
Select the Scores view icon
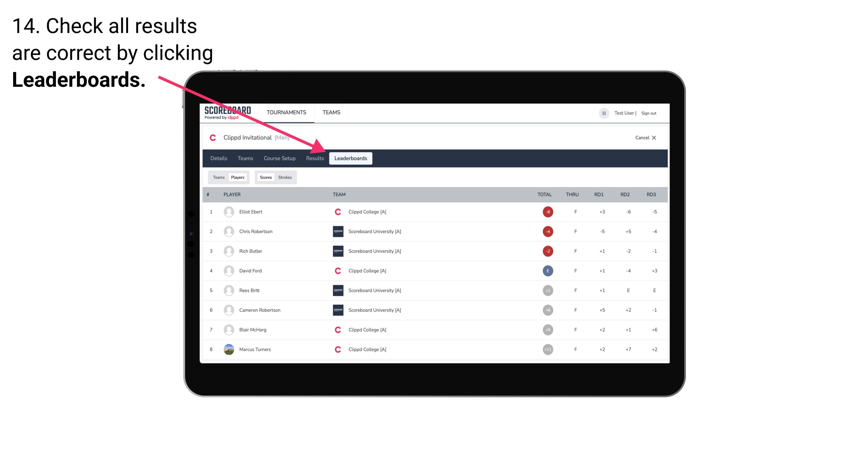click(266, 177)
